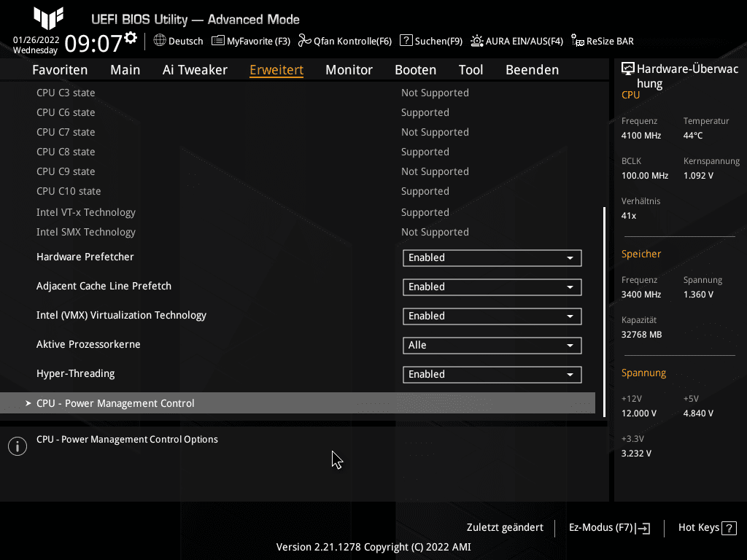
Task: Click the Aktive Prozessorkerne label
Action: (88, 344)
